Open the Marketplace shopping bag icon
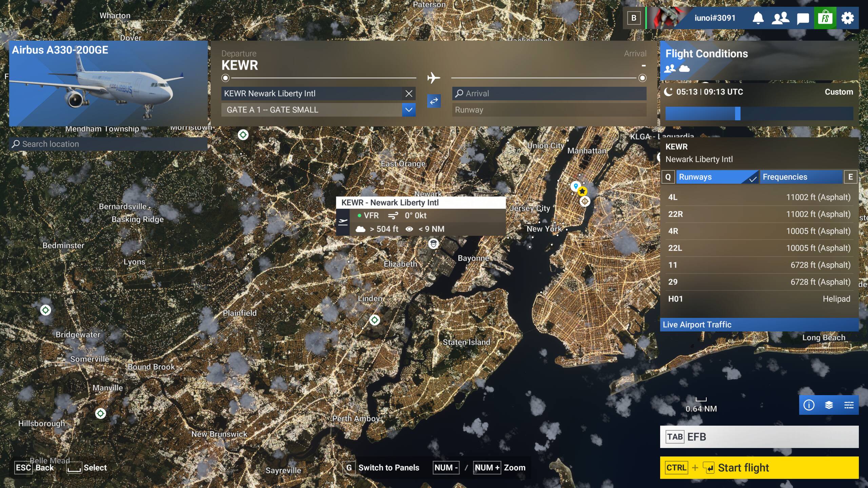 (x=825, y=18)
